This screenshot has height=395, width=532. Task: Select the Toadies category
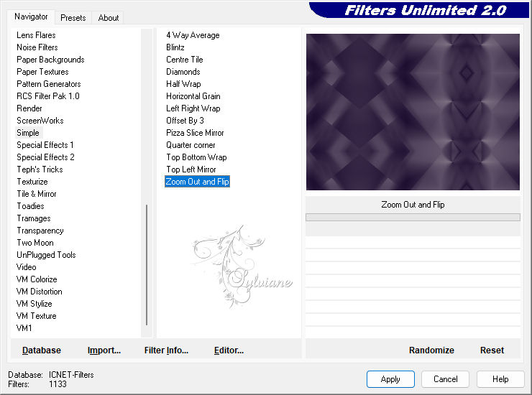(x=30, y=206)
